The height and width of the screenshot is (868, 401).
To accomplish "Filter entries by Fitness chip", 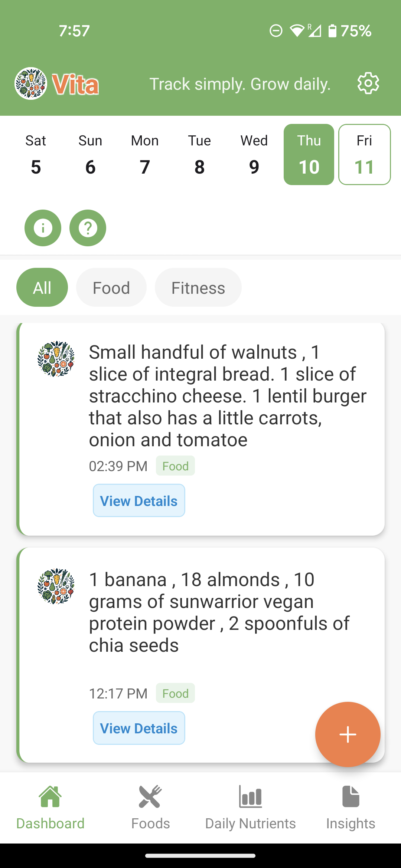I will tap(198, 287).
